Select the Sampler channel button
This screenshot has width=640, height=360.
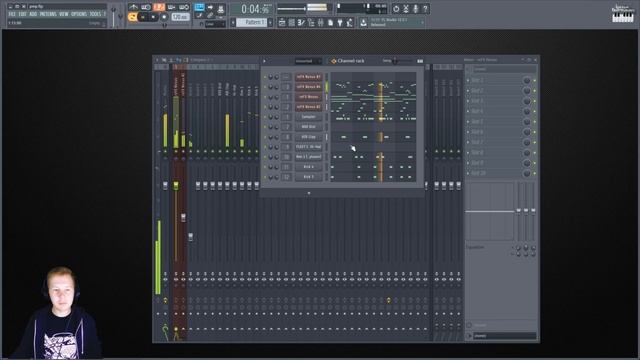coord(309,117)
